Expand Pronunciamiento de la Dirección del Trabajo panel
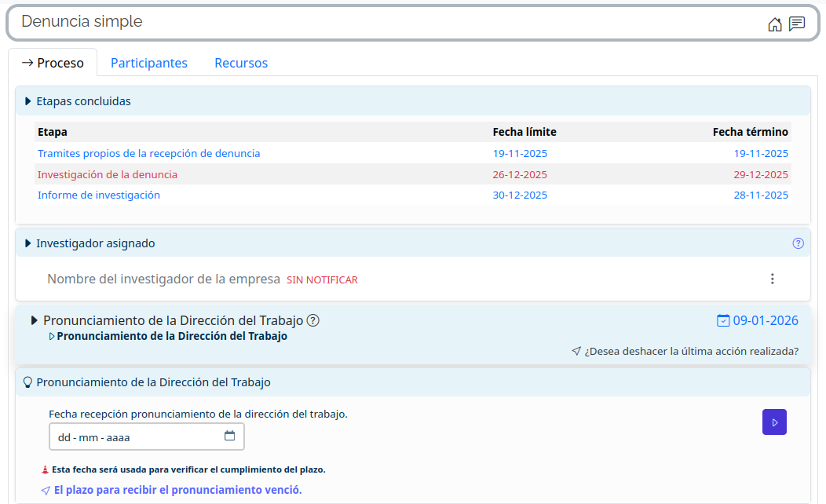The width and height of the screenshot is (826, 504). point(34,320)
